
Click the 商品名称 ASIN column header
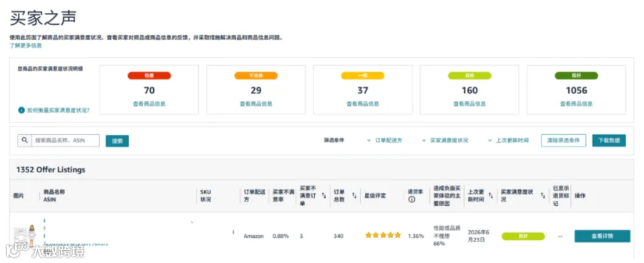point(54,196)
